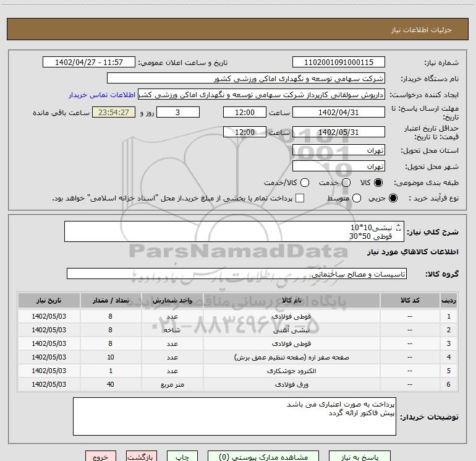Click column header واحد شمارش

[x=172, y=300]
